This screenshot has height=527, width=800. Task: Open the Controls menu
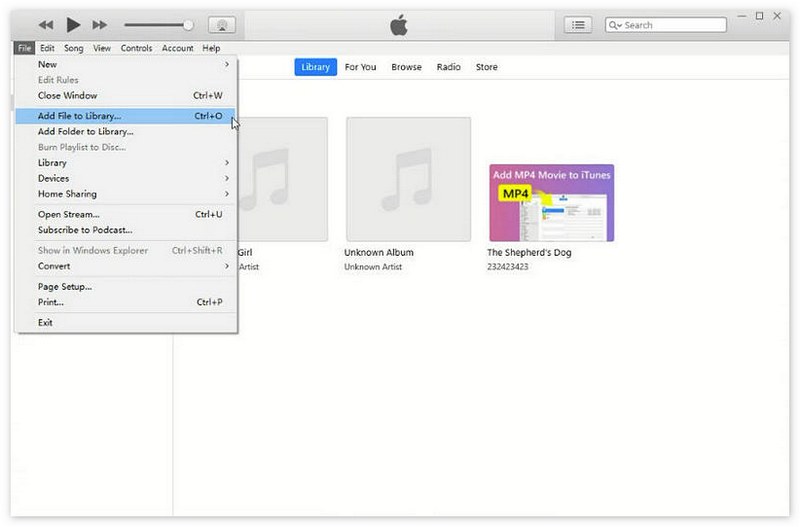pos(136,48)
